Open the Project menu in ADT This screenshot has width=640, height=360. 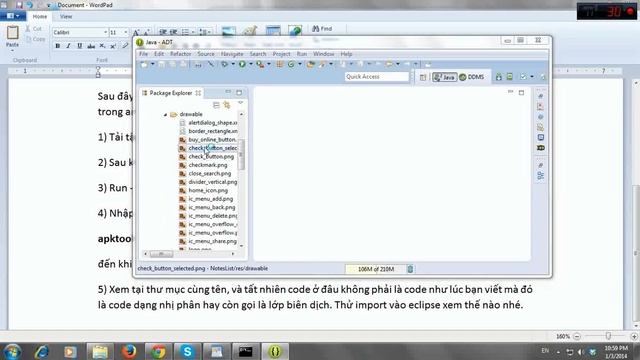(x=281, y=54)
